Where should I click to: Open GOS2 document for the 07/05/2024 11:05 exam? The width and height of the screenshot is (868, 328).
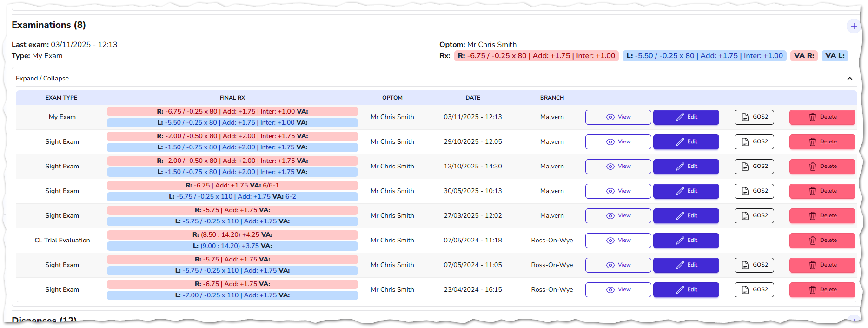754,265
